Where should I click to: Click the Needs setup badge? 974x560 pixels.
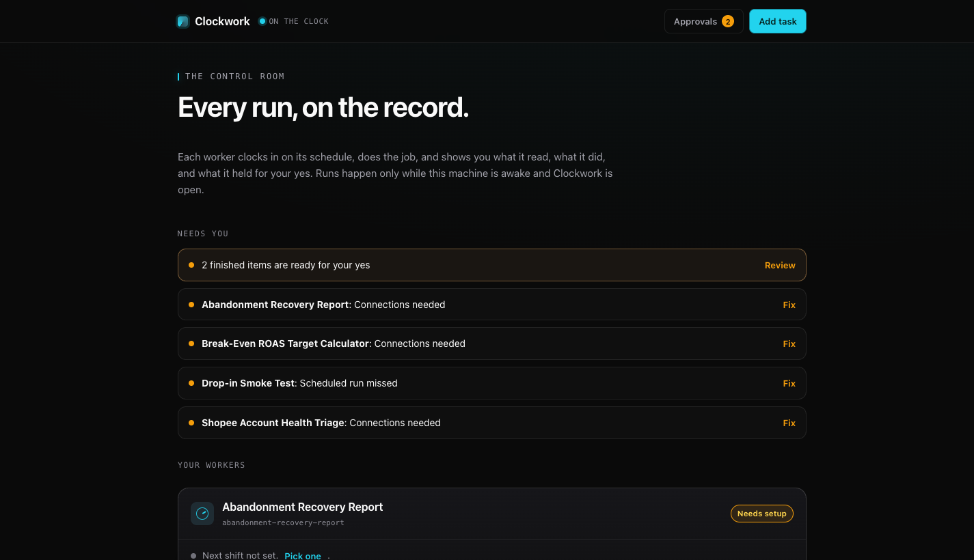762,514
